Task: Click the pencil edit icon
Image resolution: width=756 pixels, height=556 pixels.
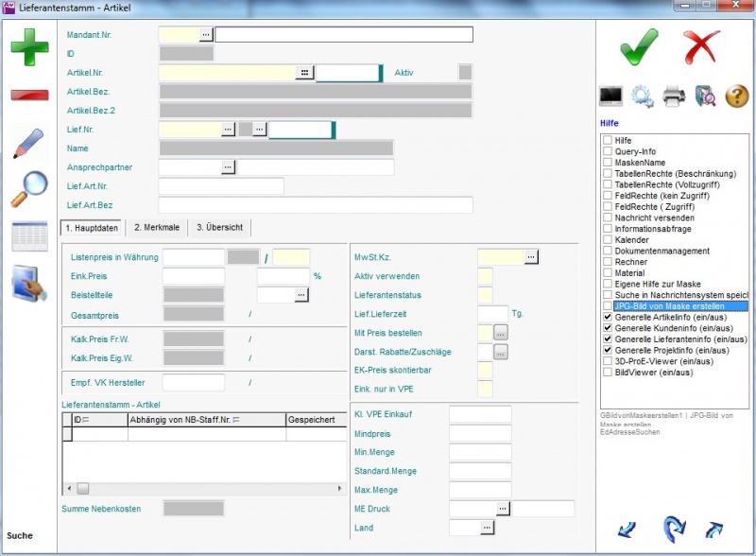Action: point(29,144)
